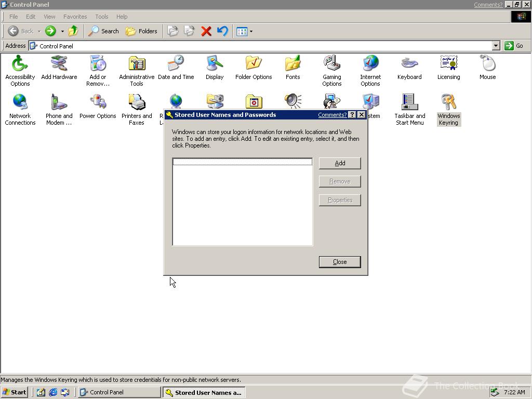Open Gaming Options icon
The height and width of the screenshot is (399, 532).
(x=332, y=71)
